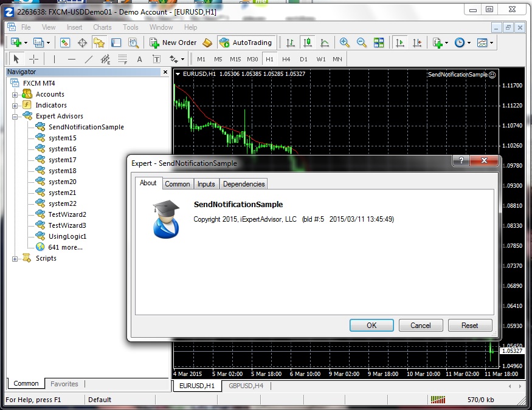Open the Expert dialog help button
The image size is (532, 410).
pyautogui.click(x=461, y=160)
